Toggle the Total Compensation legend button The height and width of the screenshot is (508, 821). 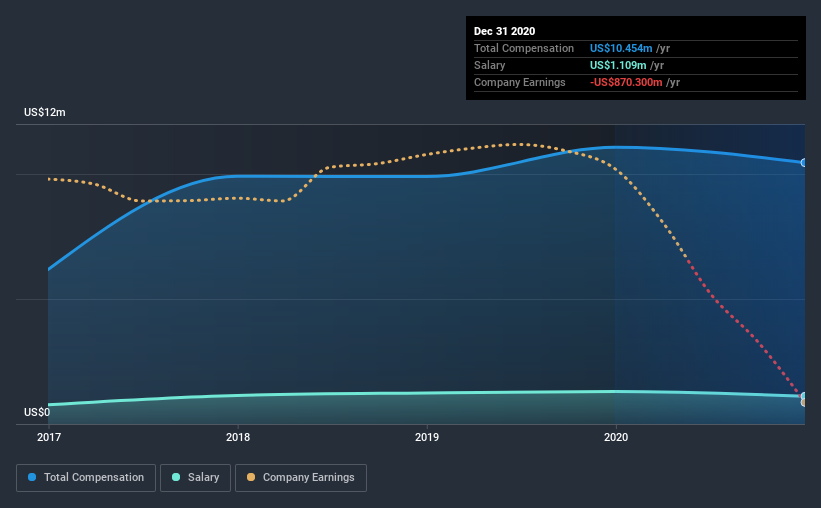pyautogui.click(x=86, y=478)
